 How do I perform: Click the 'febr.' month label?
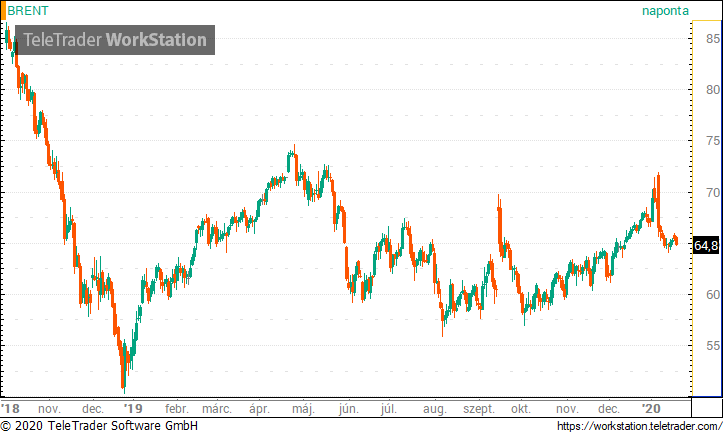(177, 409)
